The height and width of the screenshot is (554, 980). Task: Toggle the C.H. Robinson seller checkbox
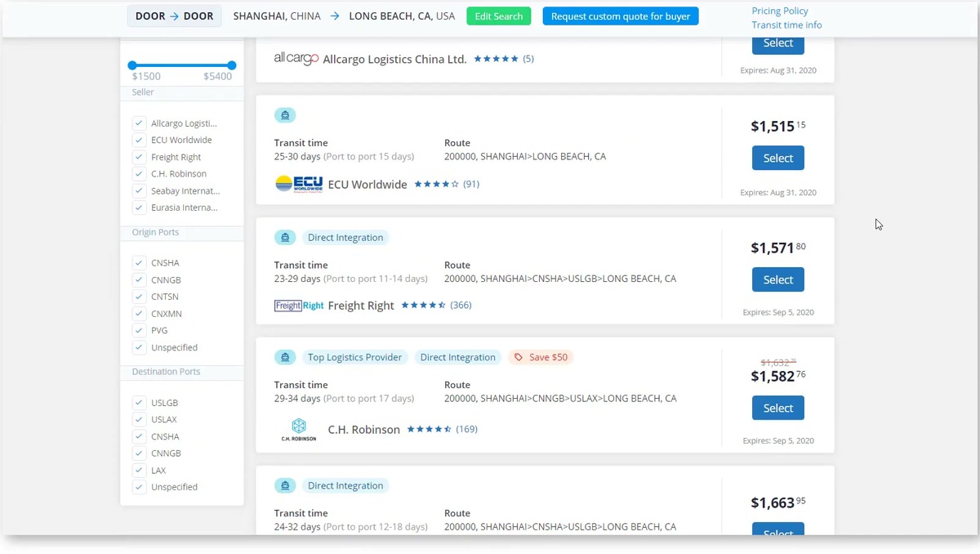[x=139, y=174]
